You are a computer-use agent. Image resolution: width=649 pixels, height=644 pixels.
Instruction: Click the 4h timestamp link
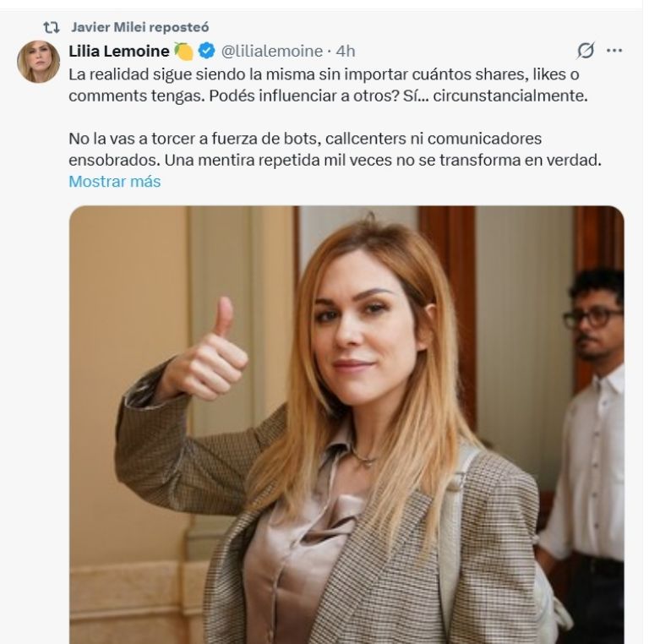pos(345,52)
